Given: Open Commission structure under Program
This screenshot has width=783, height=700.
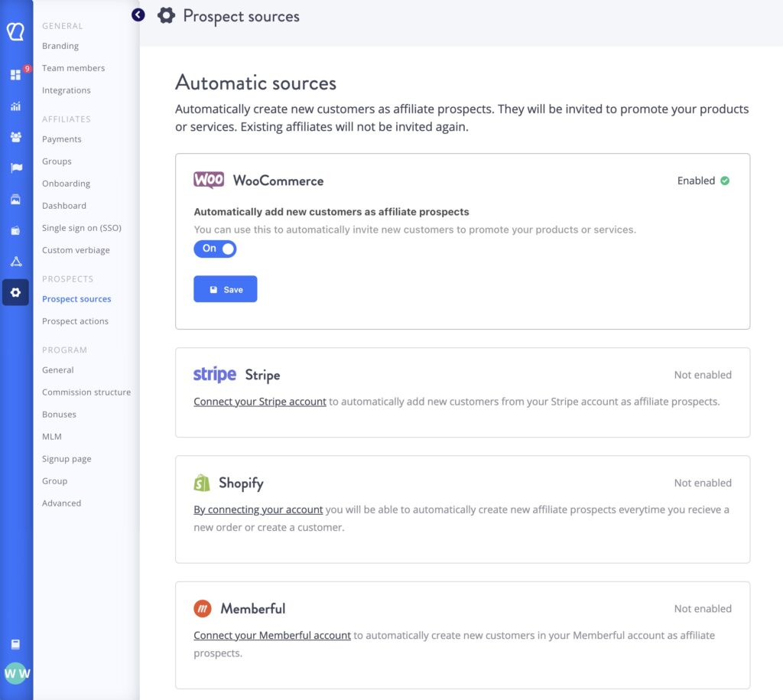Looking at the screenshot, I should tap(86, 392).
